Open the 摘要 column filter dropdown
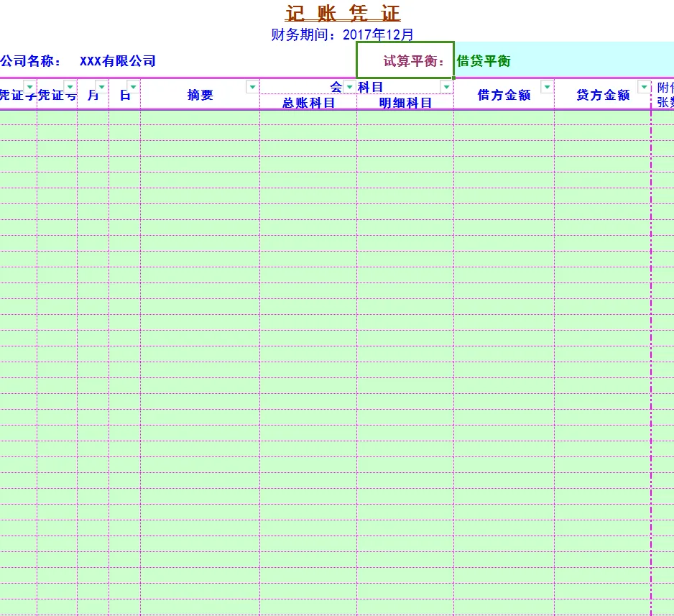 point(252,87)
